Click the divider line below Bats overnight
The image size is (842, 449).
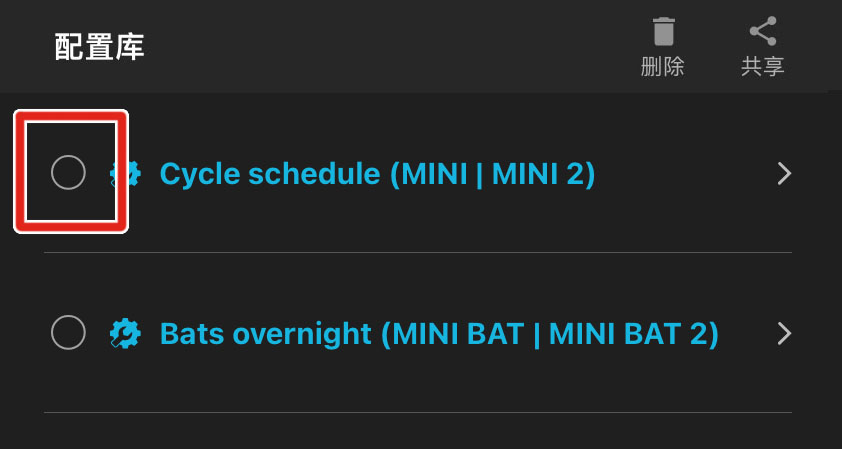pos(418,412)
